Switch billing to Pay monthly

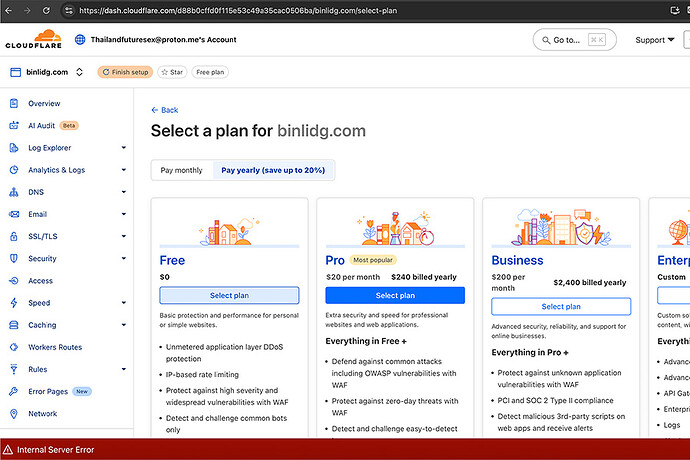181,170
